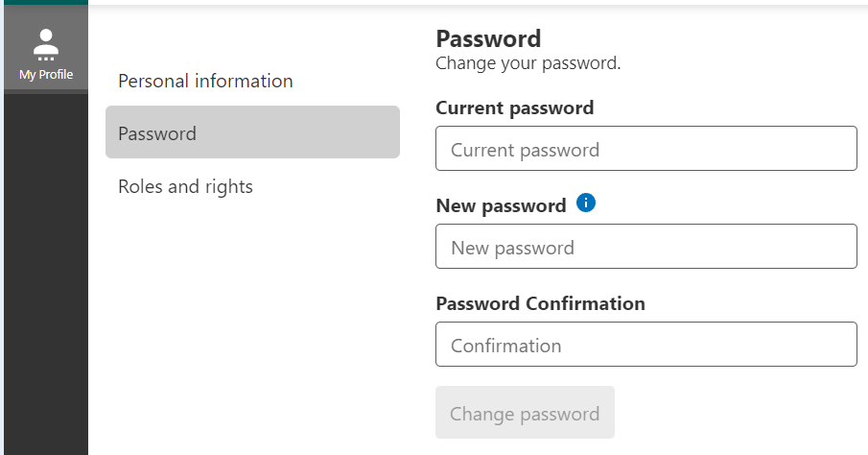
Task: Click the green strip above the My Profile tile
Action: [x=46, y=2]
